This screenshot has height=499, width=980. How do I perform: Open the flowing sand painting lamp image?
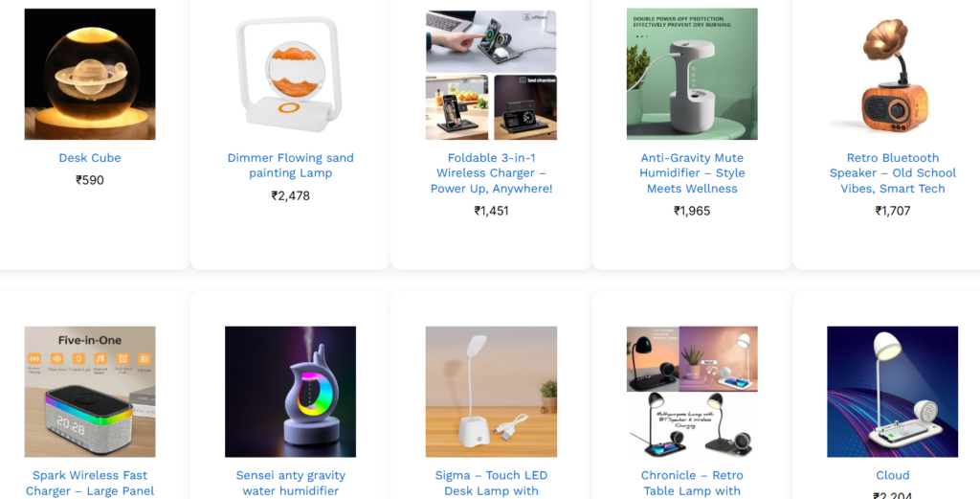[291, 74]
